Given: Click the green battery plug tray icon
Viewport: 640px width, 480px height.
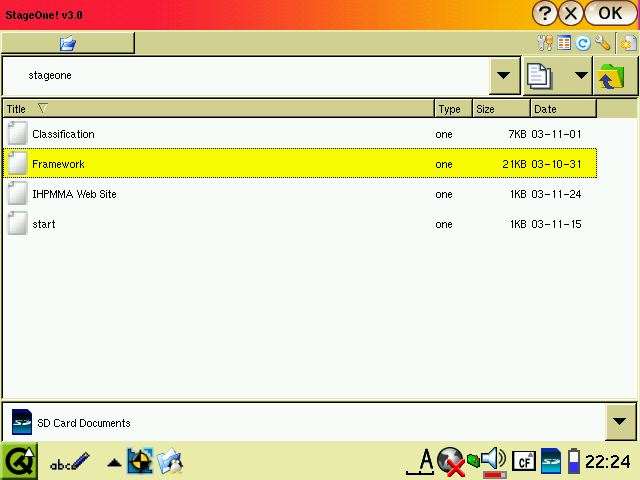Looking at the screenshot, I should 473,461.
